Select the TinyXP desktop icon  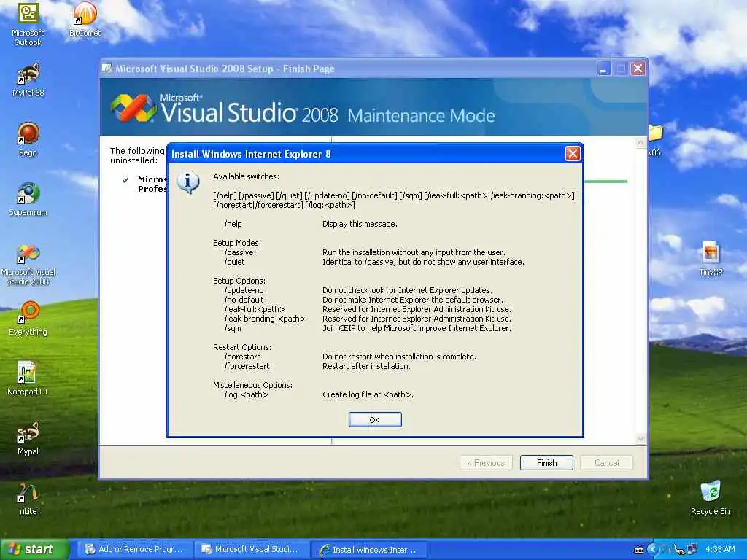tap(711, 259)
